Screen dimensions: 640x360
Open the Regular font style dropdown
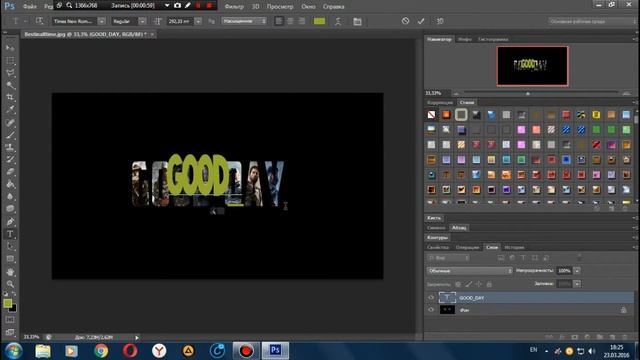142,21
